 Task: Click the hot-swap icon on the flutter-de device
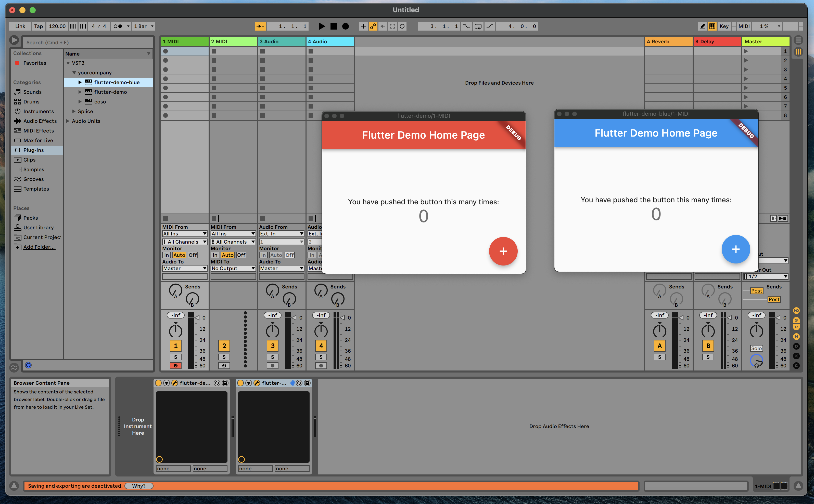tap(217, 383)
